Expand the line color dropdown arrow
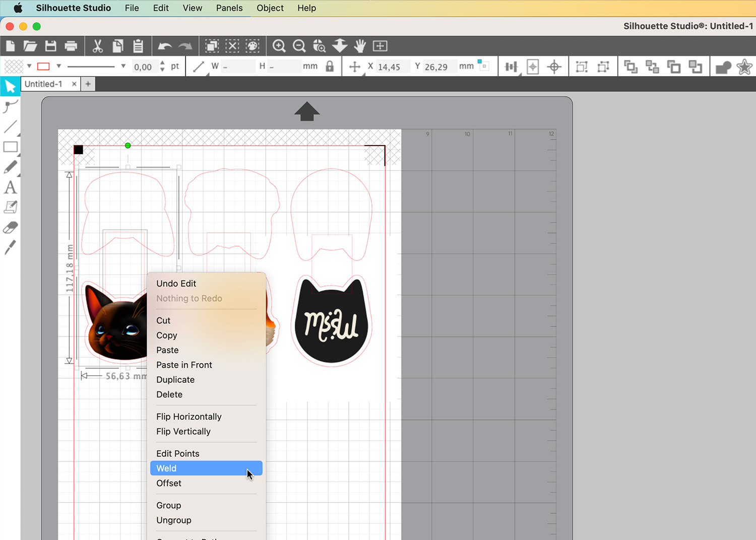 click(58, 66)
